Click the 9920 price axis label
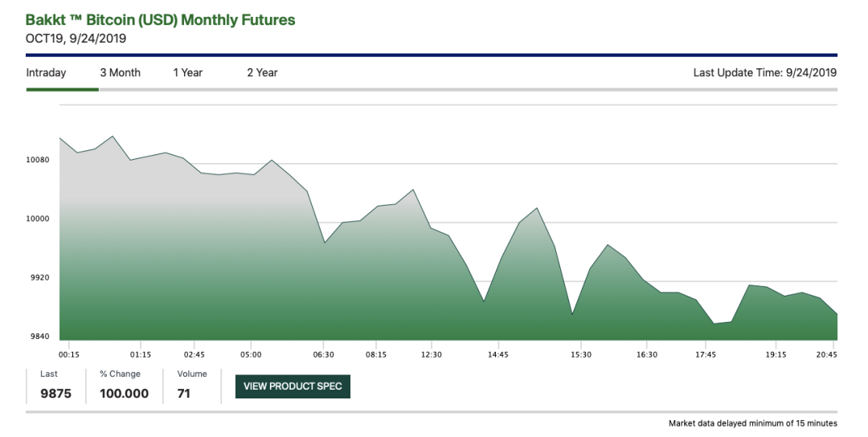Image resolution: width=868 pixels, height=437 pixels. (x=40, y=278)
